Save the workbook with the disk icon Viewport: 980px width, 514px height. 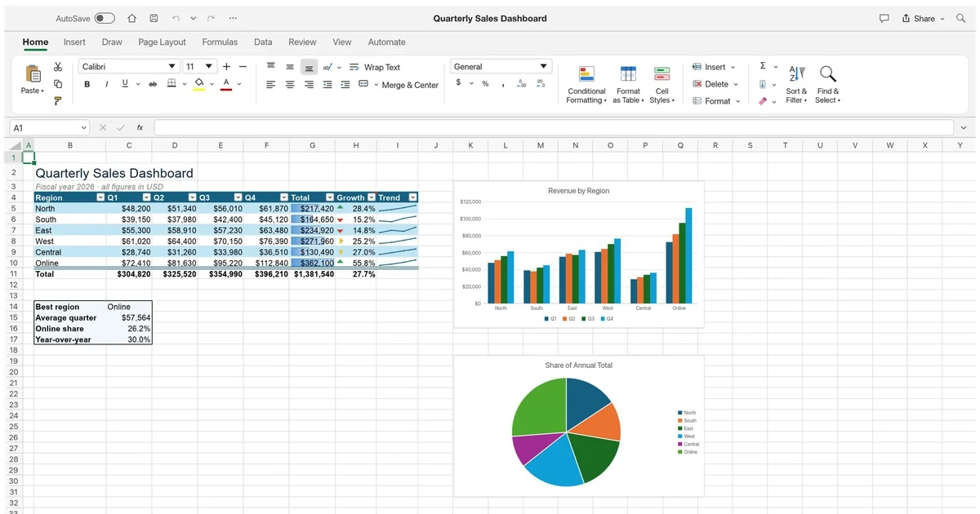click(x=154, y=18)
